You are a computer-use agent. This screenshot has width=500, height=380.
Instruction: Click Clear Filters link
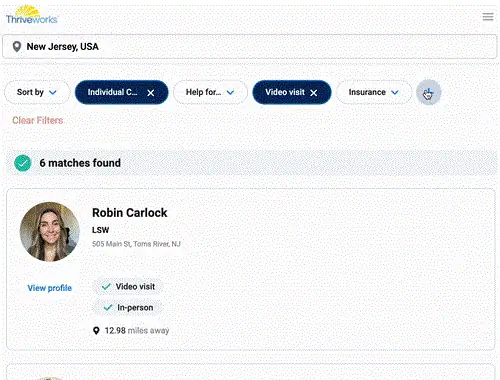(x=38, y=120)
